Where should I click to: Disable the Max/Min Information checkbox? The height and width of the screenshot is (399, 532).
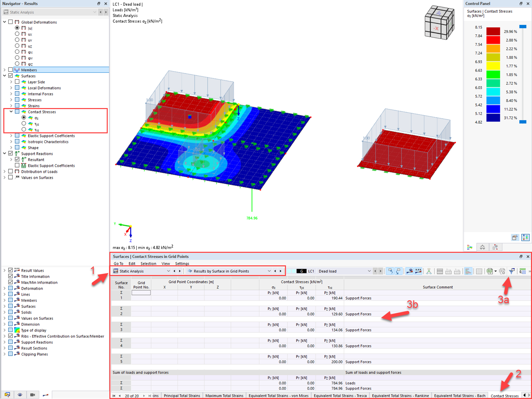point(10,282)
